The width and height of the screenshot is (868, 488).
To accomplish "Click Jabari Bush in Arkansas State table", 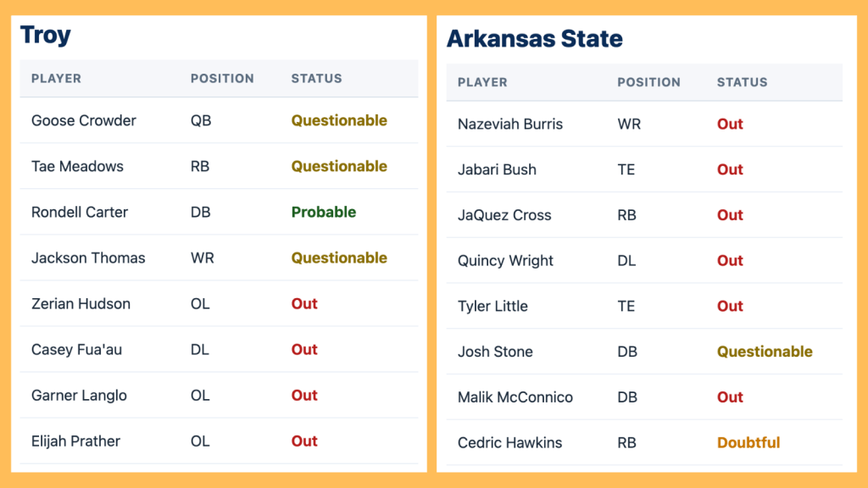I will 497,169.
